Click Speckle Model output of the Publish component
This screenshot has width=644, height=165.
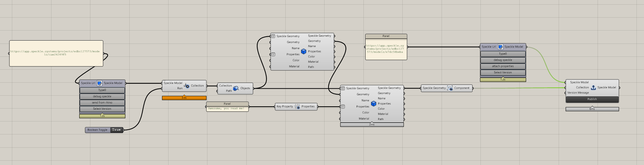607,87
